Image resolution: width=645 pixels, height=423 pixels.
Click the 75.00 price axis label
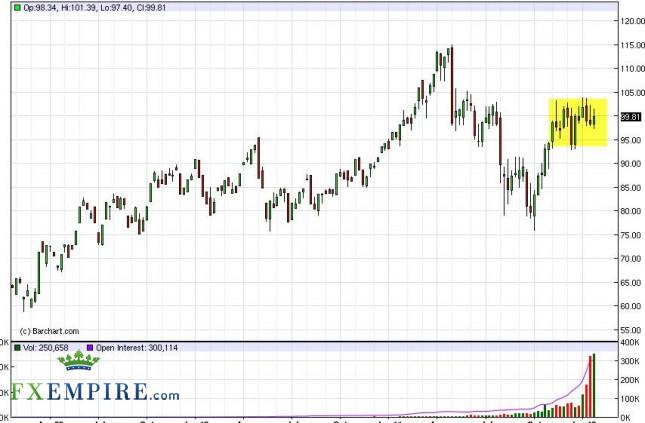tap(631, 235)
